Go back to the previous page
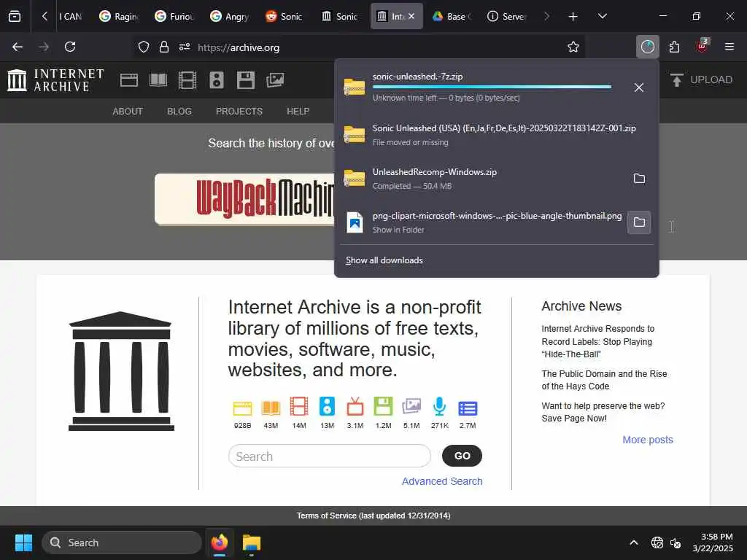 pos(18,47)
